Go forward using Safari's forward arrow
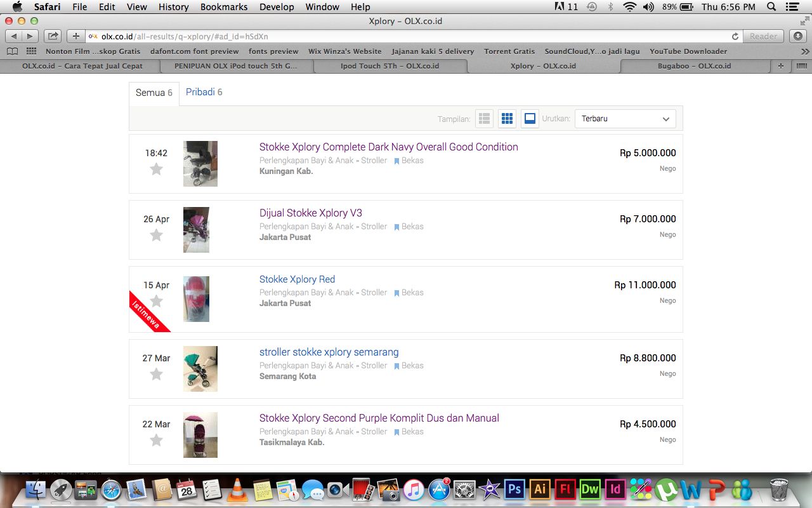 click(30, 36)
